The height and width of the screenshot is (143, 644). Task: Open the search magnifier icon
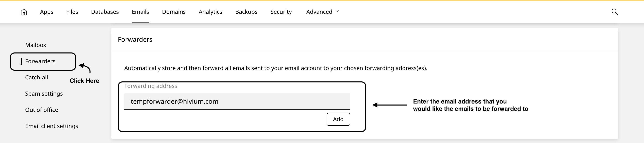point(614,12)
